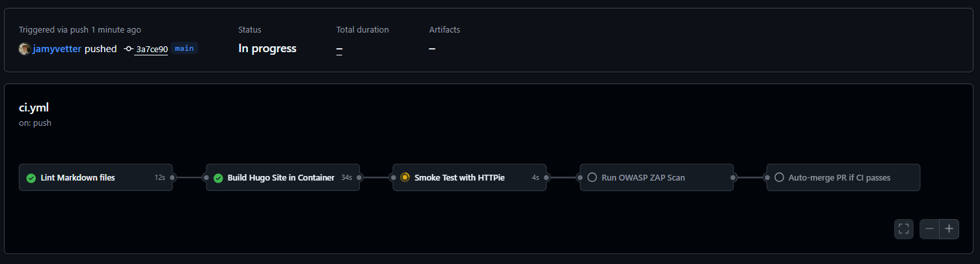Open the Smoke Test with HTTPie job

click(x=459, y=177)
